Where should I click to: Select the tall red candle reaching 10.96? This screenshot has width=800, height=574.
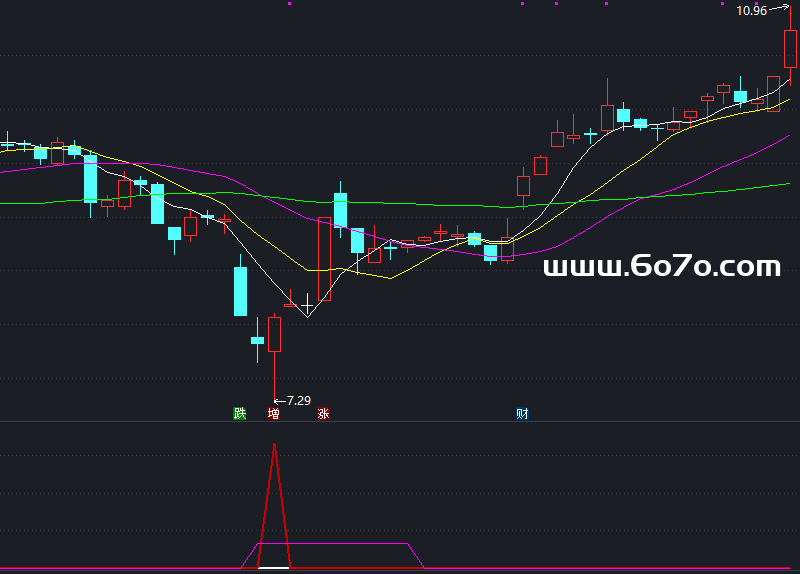tap(790, 49)
